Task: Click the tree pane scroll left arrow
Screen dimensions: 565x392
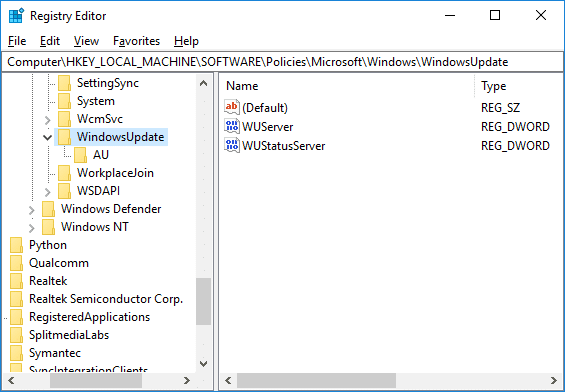Action: [11, 380]
